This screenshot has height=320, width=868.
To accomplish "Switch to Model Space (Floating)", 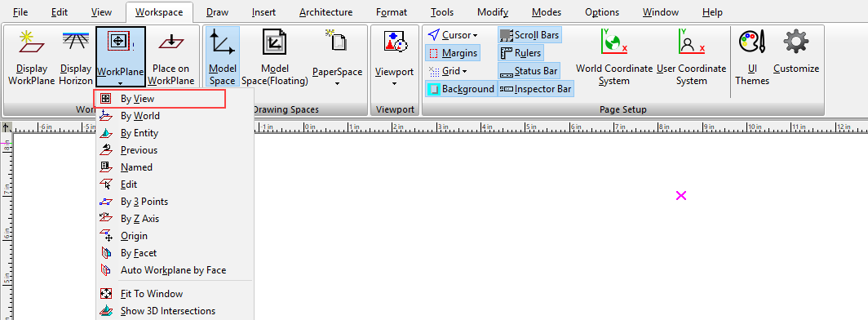I will pyautogui.click(x=275, y=58).
